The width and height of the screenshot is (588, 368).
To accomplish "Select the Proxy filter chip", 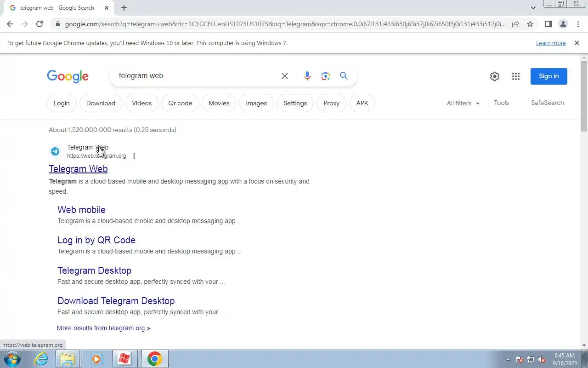I will pyautogui.click(x=331, y=103).
